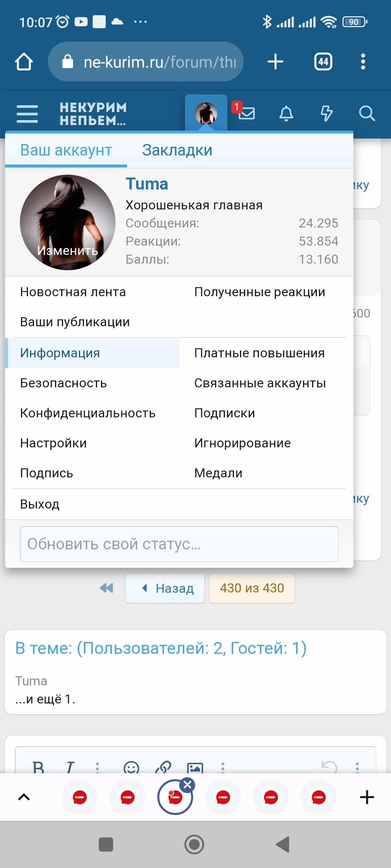Image resolution: width=391 pixels, height=868 pixels.
Task: Expand the bottom tab bar chevron
Action: pyautogui.click(x=24, y=797)
